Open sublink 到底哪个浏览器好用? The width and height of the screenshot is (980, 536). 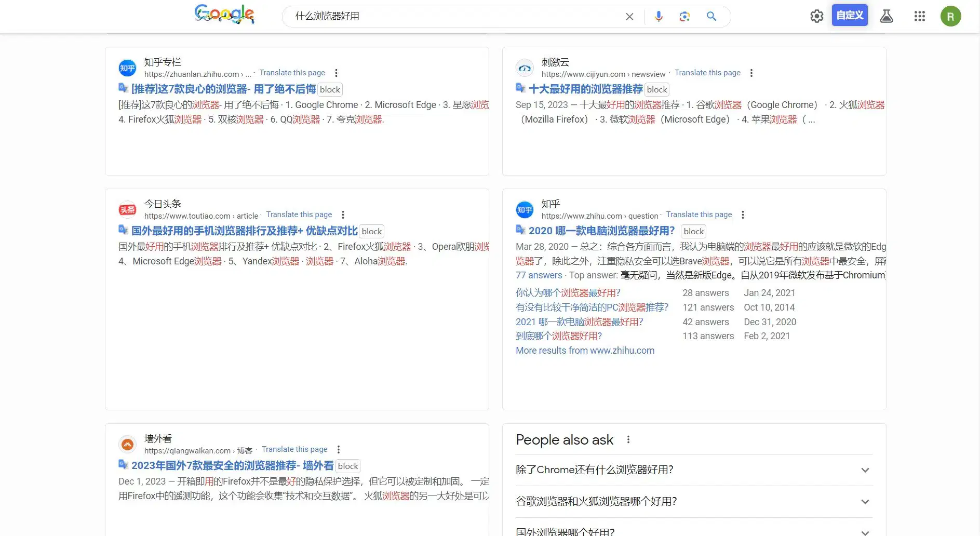point(559,336)
